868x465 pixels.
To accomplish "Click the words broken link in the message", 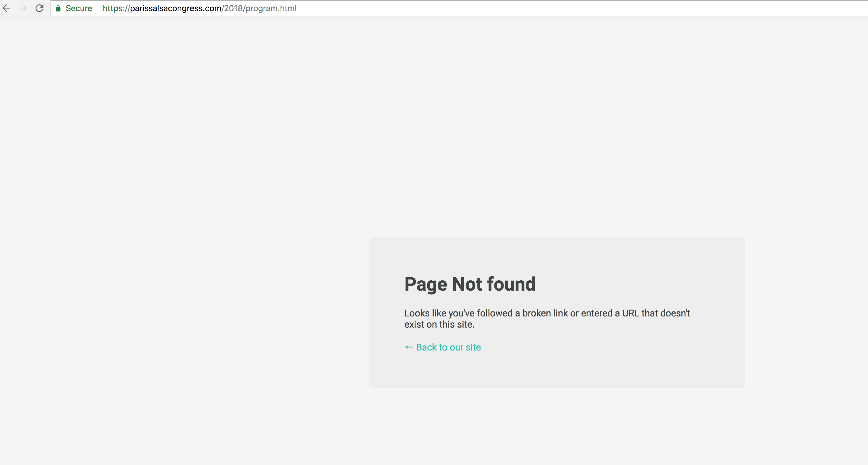I will pos(545,313).
